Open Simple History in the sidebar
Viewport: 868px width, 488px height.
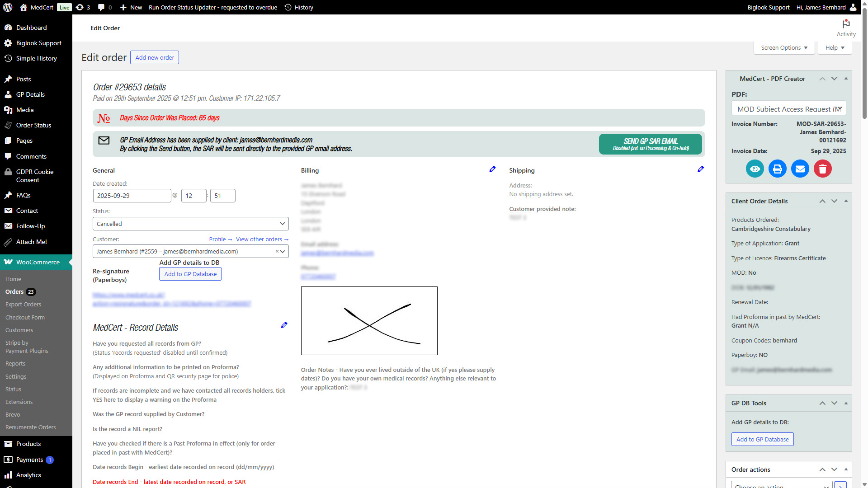(36, 58)
